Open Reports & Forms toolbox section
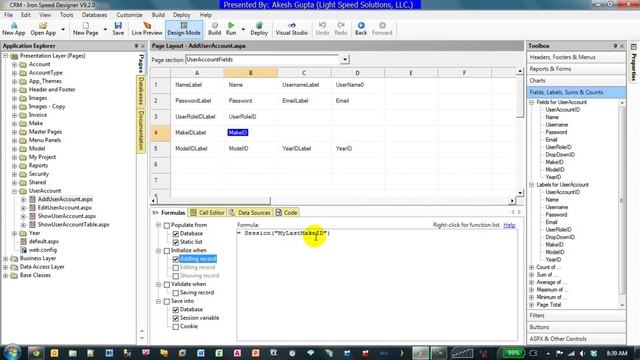Viewport: 640px width, 360px height. pos(576,69)
